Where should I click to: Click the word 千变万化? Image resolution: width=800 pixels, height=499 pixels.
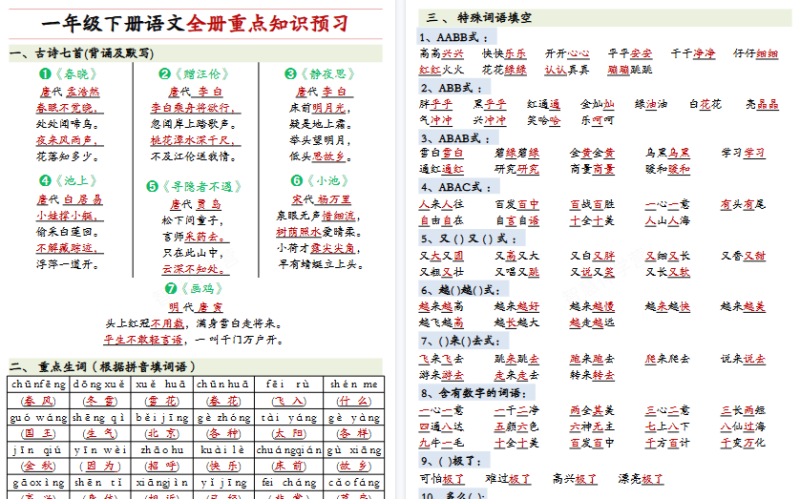743,442
